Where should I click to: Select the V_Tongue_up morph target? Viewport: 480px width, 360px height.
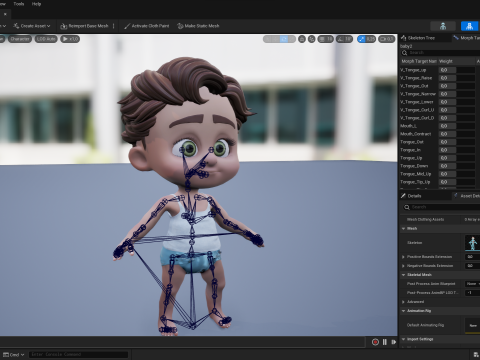click(414, 70)
